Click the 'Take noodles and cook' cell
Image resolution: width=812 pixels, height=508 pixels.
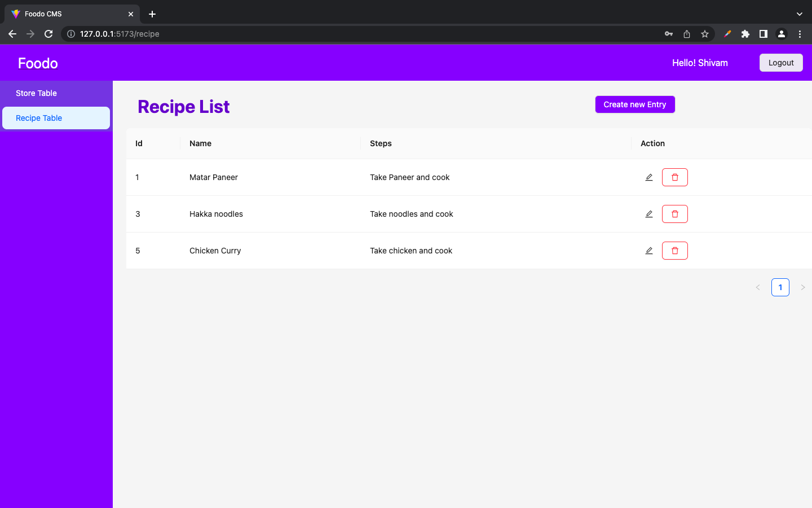point(496,214)
